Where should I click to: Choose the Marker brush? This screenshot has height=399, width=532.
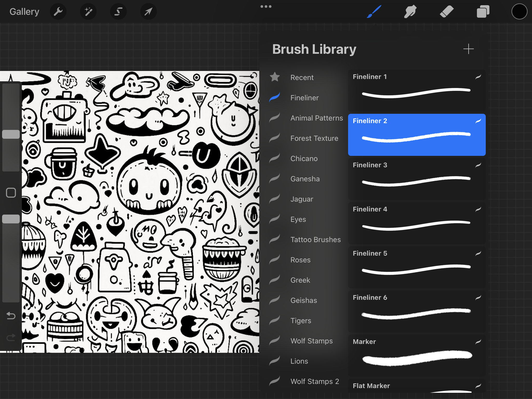coord(417,356)
